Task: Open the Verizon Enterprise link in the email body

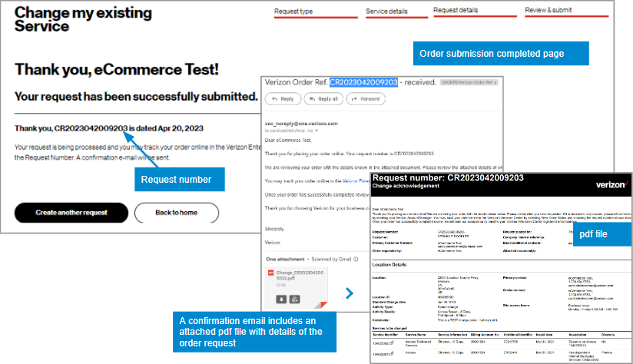Action: click(x=356, y=181)
